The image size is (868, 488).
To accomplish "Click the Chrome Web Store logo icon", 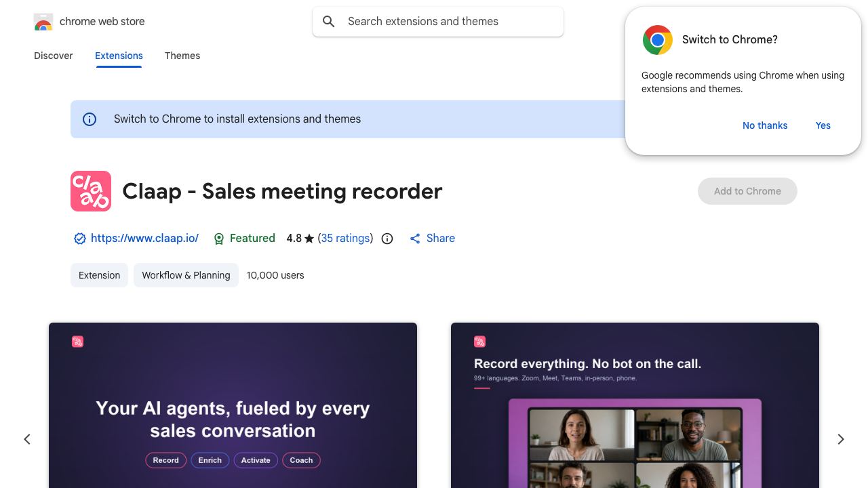I will [43, 22].
